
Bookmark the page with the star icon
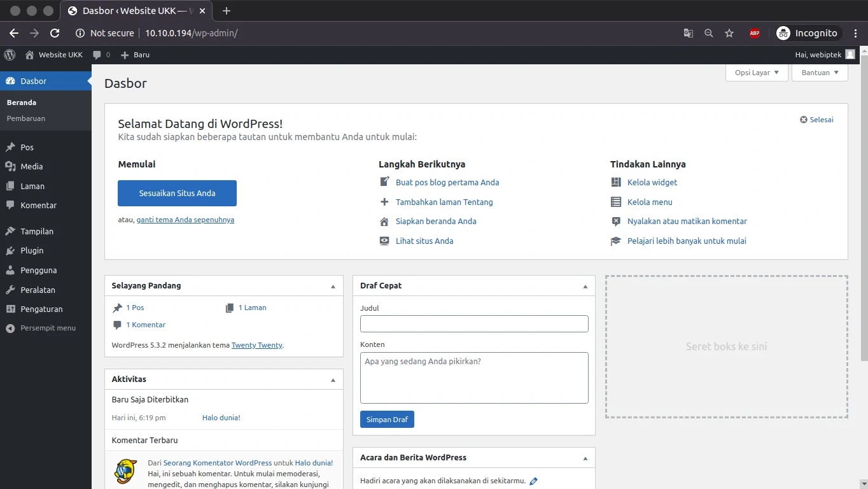pyautogui.click(x=729, y=33)
